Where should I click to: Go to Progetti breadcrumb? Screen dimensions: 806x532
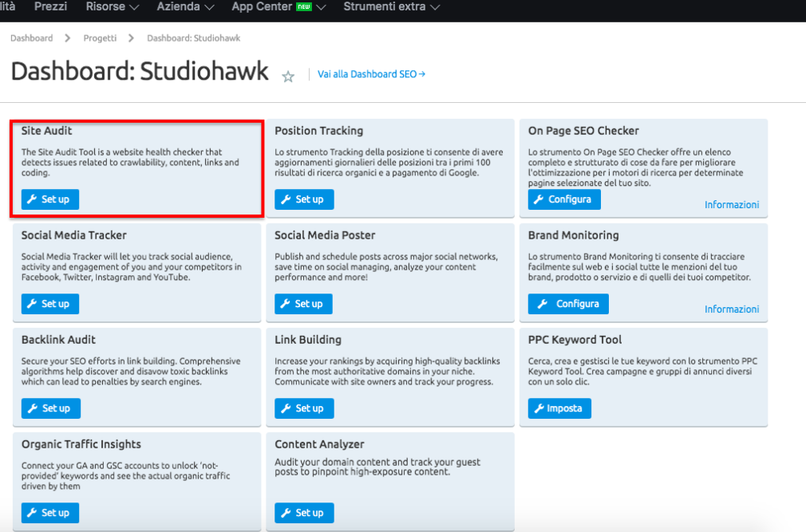100,38
